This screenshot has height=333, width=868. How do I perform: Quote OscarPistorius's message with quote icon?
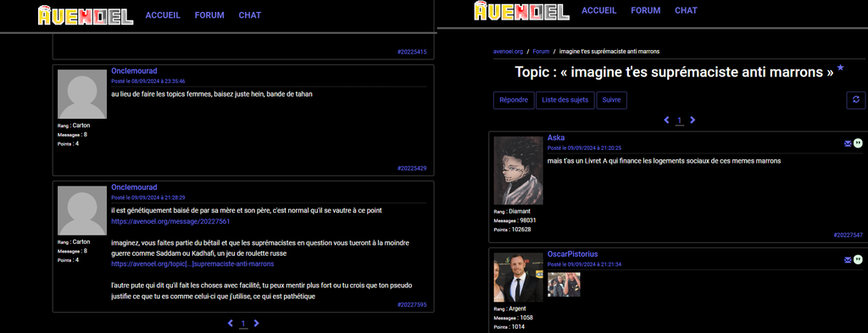tap(858, 260)
